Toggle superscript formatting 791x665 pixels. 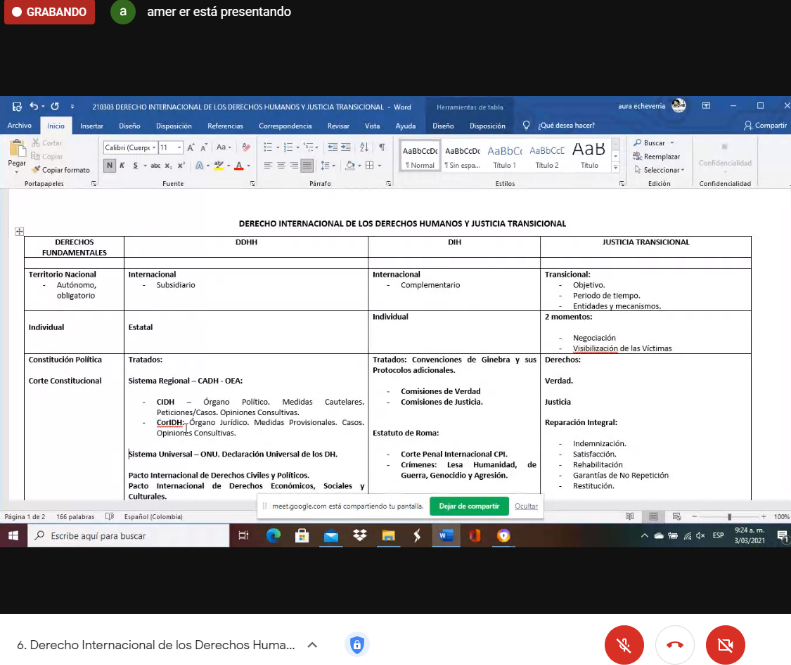[181, 165]
